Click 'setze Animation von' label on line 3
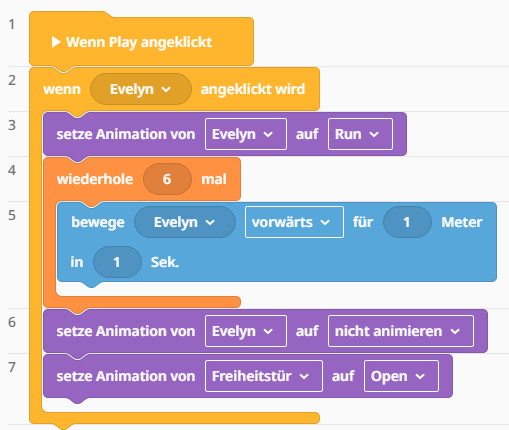Viewport: 509px width, 430px height. (x=126, y=134)
